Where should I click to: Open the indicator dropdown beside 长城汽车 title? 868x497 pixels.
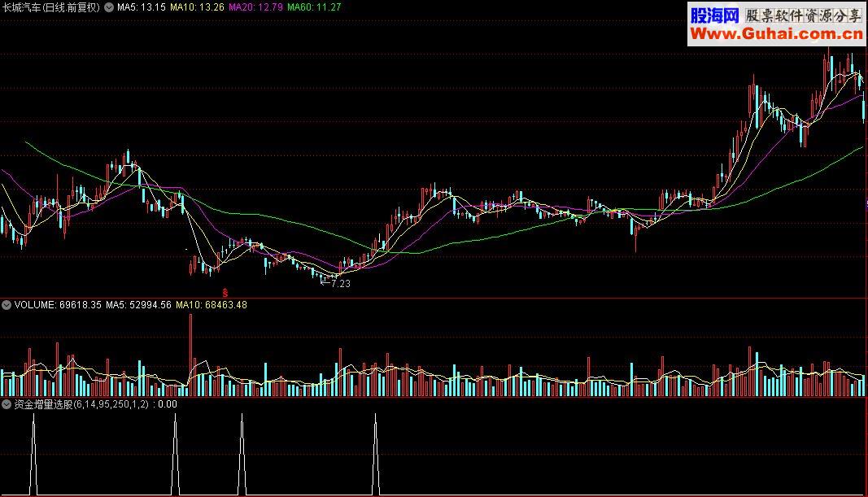109,7
